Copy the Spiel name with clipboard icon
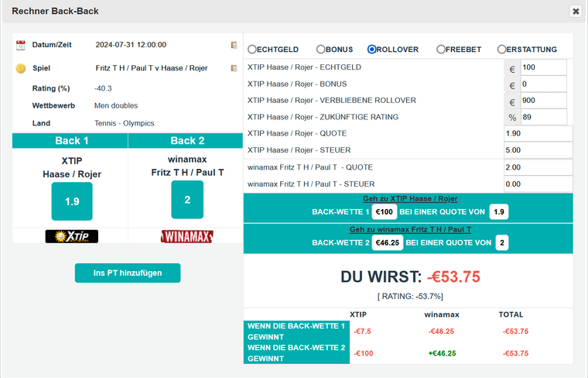The width and height of the screenshot is (588, 378). click(234, 68)
